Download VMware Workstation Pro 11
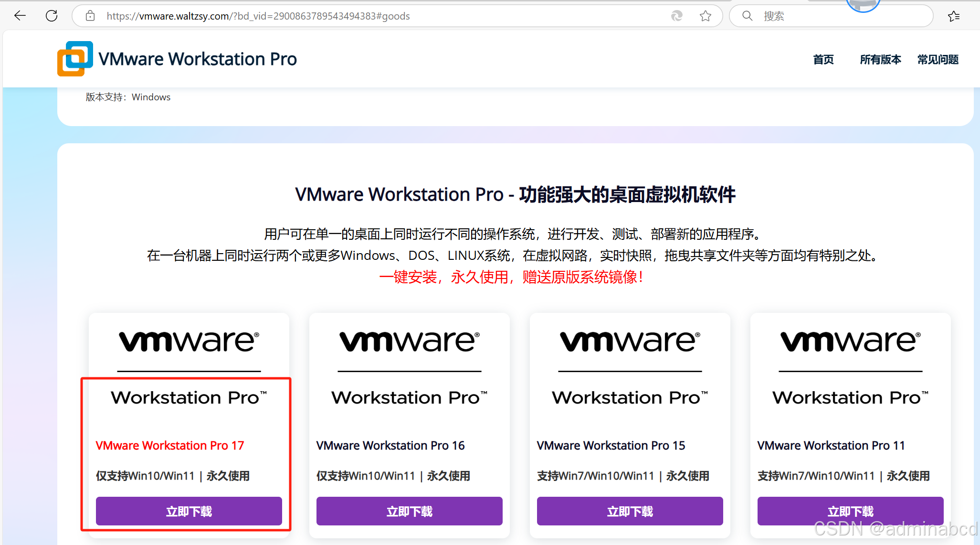Viewport: 980px width, 545px height. point(850,511)
